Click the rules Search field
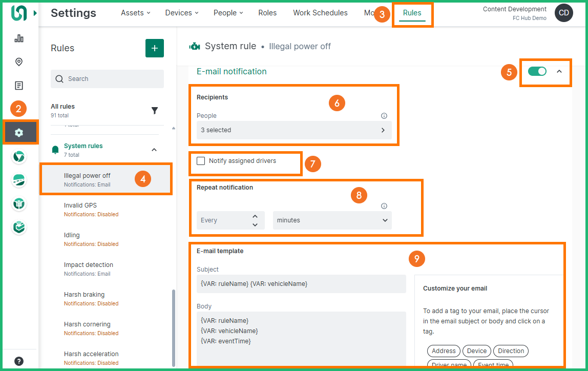This screenshot has width=588, height=371. tap(108, 79)
